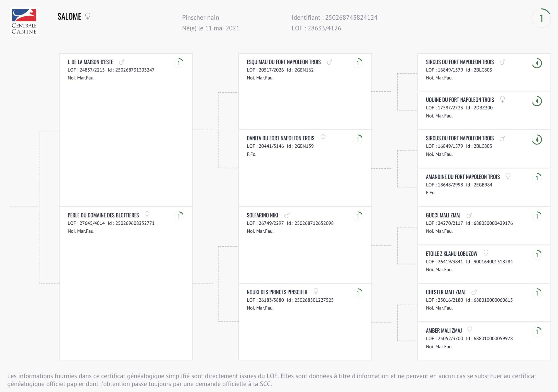This screenshot has height=392, width=558.
Task: Click the male symbol beside SOLFARINO NIKI
Action: point(287,215)
